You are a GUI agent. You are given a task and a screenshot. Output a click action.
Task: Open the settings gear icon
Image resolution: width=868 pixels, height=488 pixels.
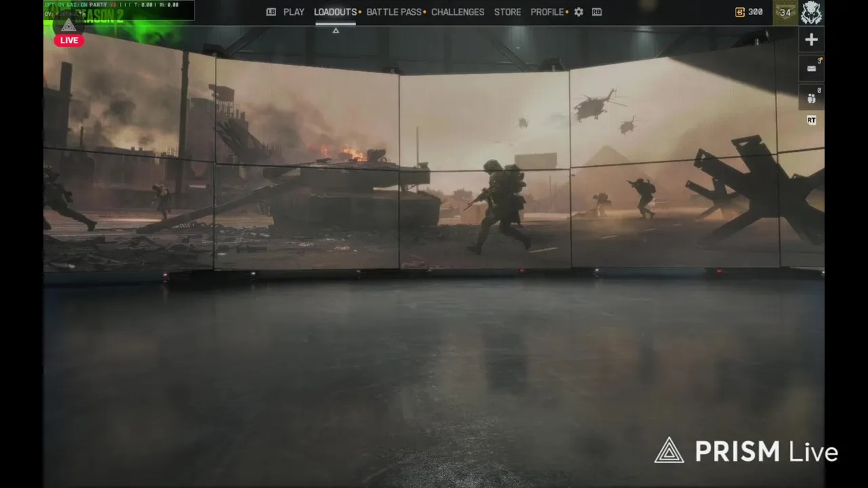(578, 12)
